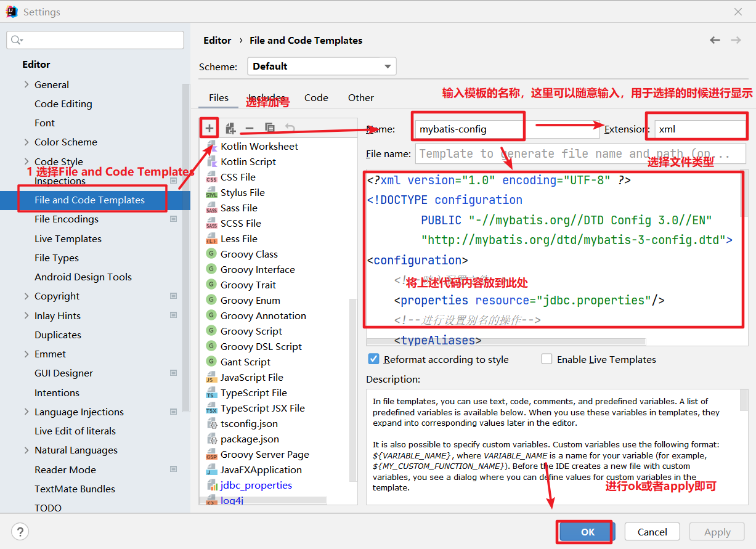Viewport: 756px width, 549px height.
Task: Click the Add template plus icon
Action: coord(209,128)
